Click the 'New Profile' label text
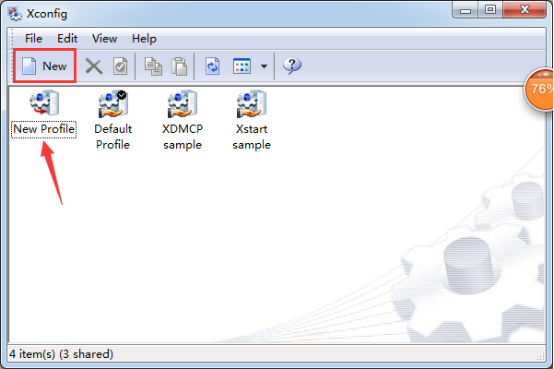 point(44,129)
